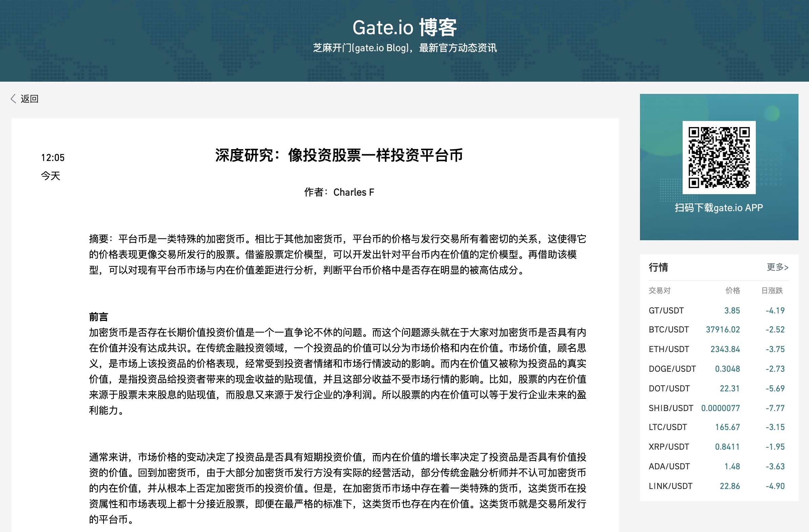Click the 今天 date label

[x=50, y=176]
